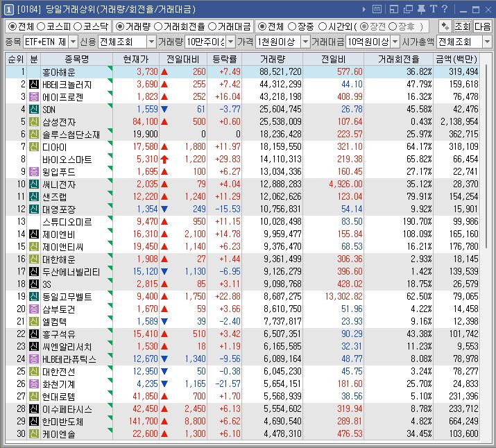The image size is (496, 448).
Task: Click the 신 badge in HB테크놀러지 row
Action: tap(34, 85)
